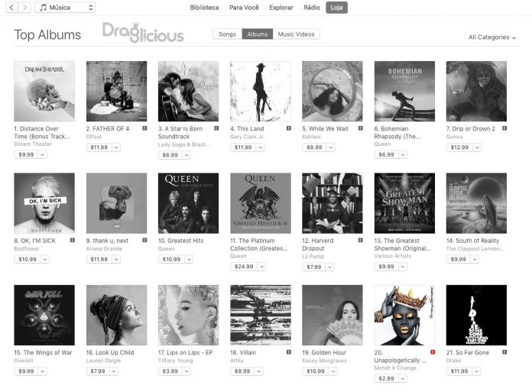532x392 pixels.
Task: Expand options arrow beside Harverd Dropout price
Action: point(329,267)
